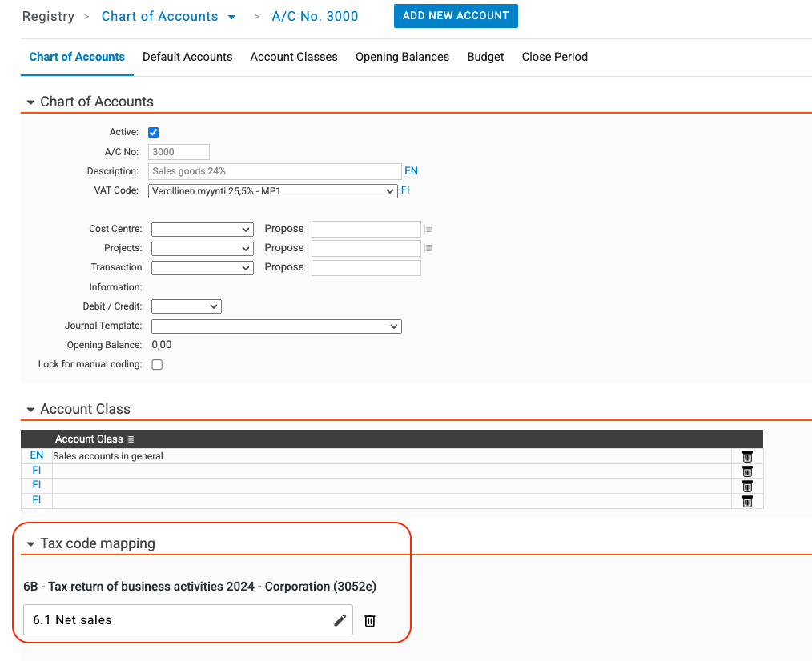The height and width of the screenshot is (661, 812).
Task: Uncheck the Active checkbox
Action: click(154, 133)
